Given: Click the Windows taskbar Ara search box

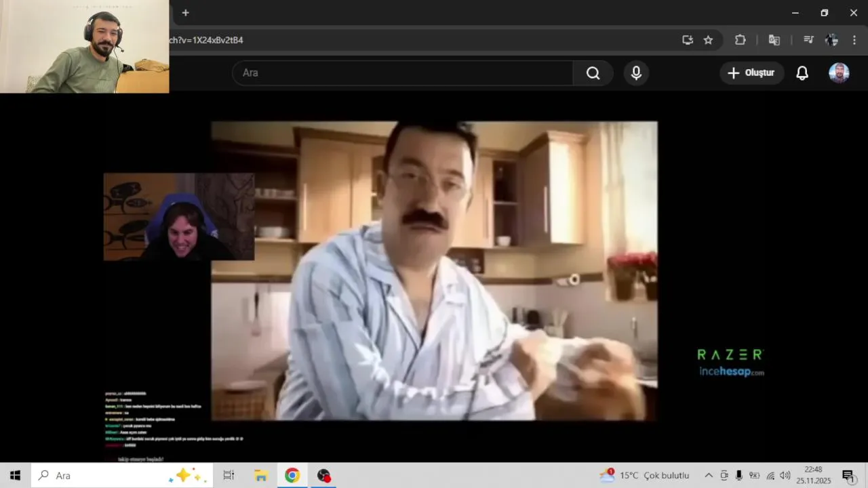Looking at the screenshot, I should [122, 475].
